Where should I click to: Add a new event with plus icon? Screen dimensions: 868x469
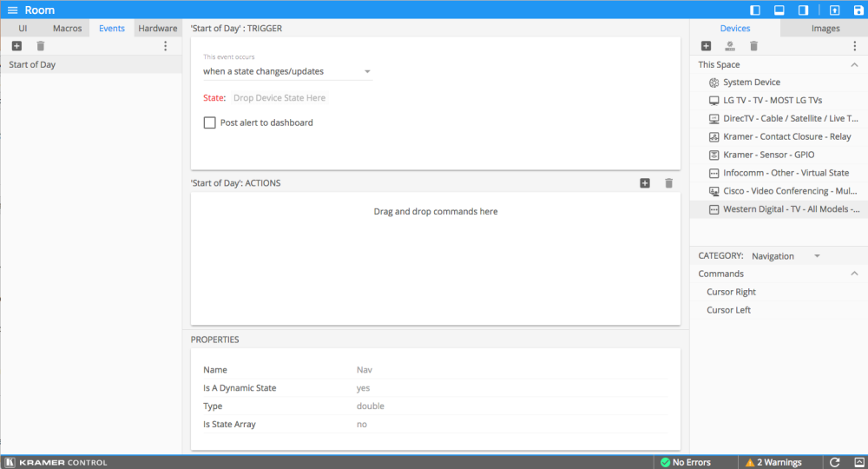click(x=16, y=46)
